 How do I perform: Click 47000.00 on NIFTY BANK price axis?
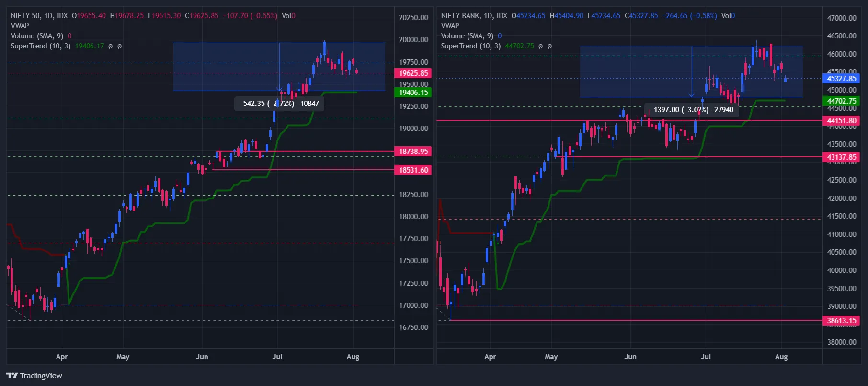point(842,18)
